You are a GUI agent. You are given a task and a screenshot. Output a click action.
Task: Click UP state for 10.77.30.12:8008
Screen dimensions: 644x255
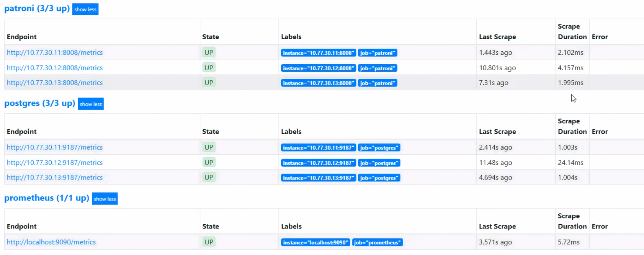tap(209, 68)
